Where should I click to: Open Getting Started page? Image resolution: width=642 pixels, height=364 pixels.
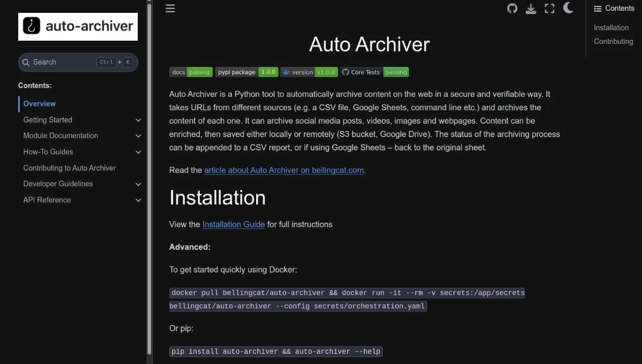click(48, 120)
